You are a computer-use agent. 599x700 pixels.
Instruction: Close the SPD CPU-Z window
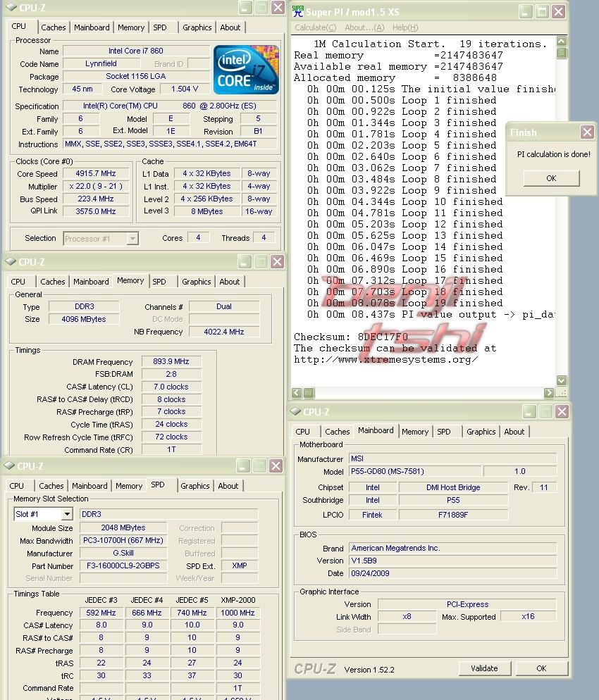276,466
